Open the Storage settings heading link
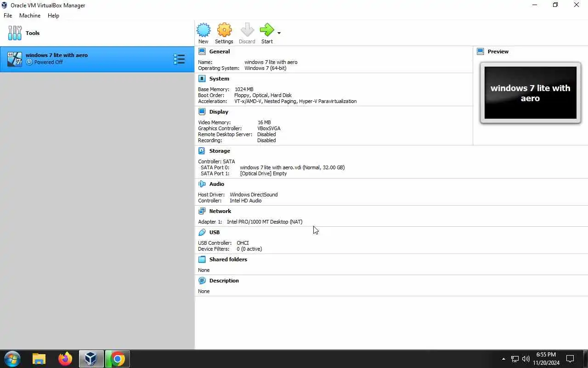The image size is (588, 368). click(x=220, y=151)
